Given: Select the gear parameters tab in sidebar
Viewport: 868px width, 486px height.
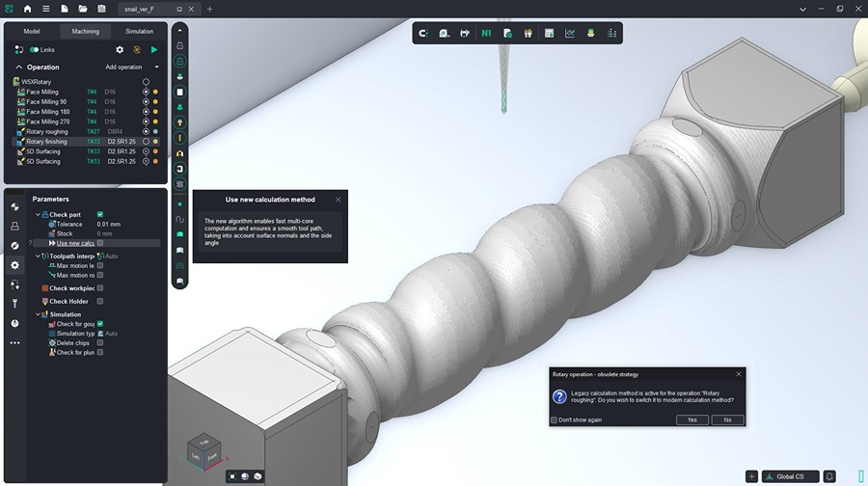Looking at the screenshot, I should [14, 264].
